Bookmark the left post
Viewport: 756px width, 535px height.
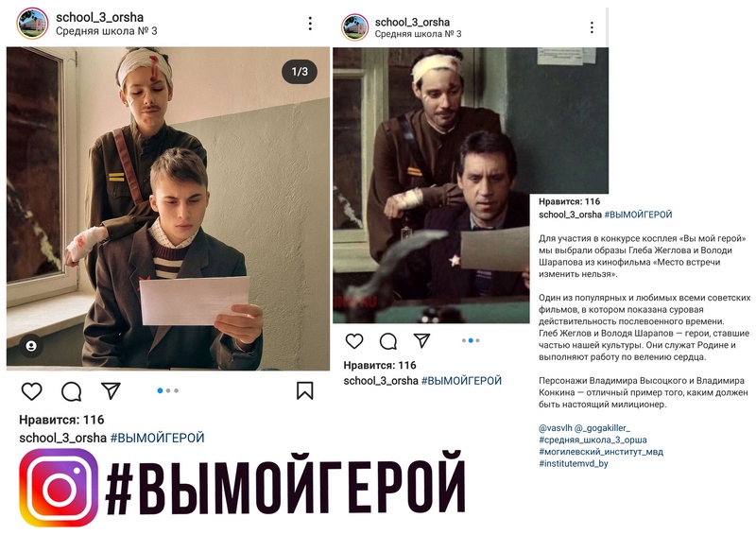[304, 390]
